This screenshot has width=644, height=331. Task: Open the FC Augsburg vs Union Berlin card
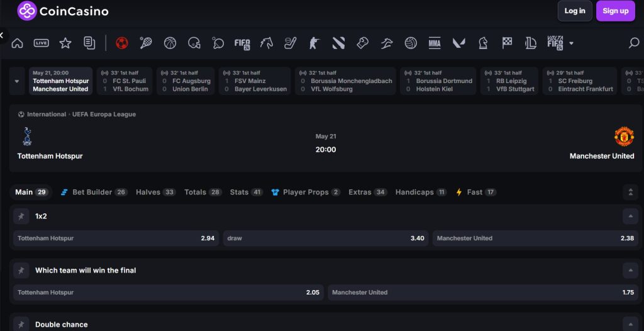pos(186,81)
